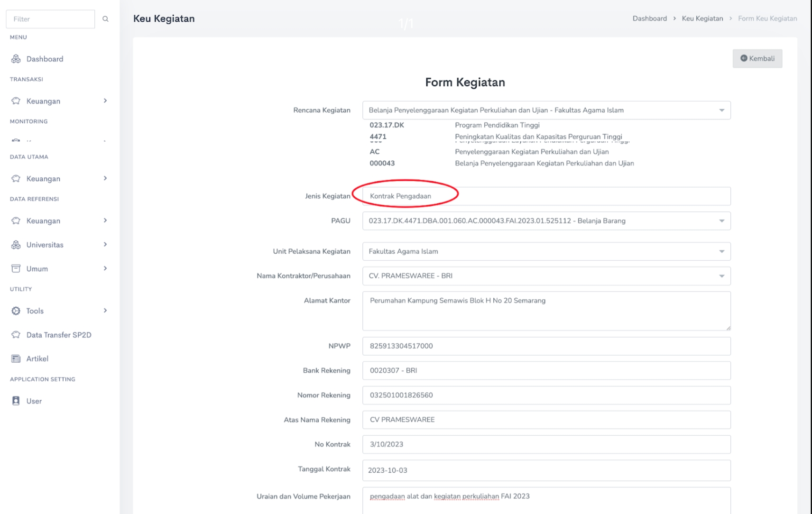Click the Tools gear icon
812x514 pixels.
(x=16, y=311)
